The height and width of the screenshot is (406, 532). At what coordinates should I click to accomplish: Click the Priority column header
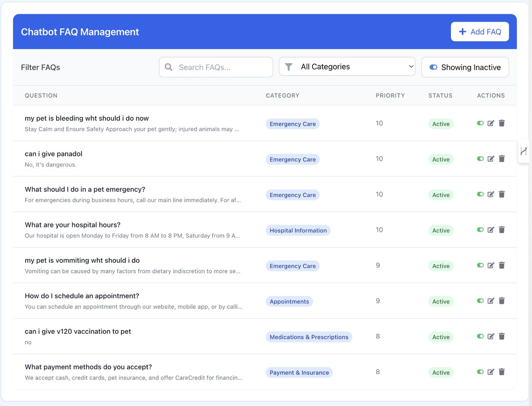tap(390, 96)
